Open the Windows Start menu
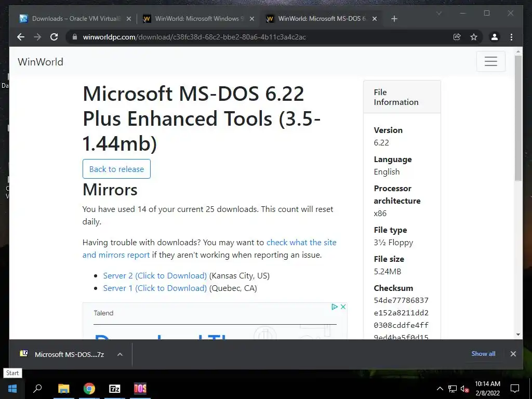Image resolution: width=532 pixels, height=399 pixels. 12,389
